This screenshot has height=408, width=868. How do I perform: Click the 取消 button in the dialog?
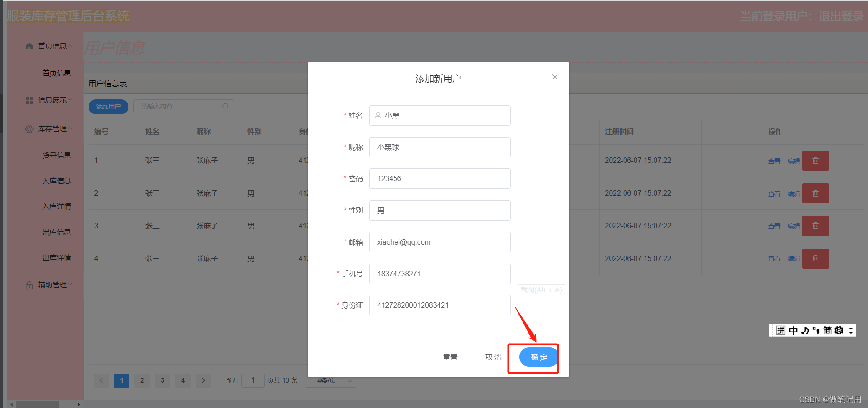click(x=493, y=357)
